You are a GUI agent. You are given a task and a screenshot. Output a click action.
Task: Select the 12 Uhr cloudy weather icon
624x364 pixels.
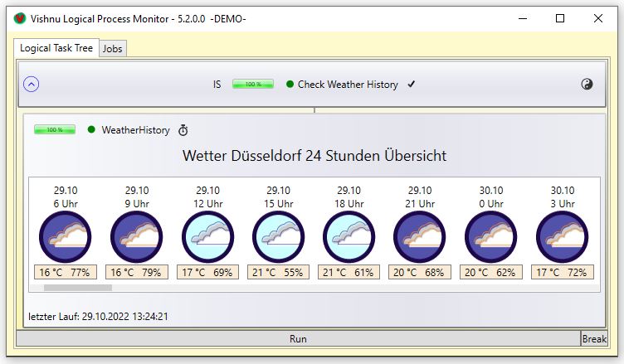(207, 238)
